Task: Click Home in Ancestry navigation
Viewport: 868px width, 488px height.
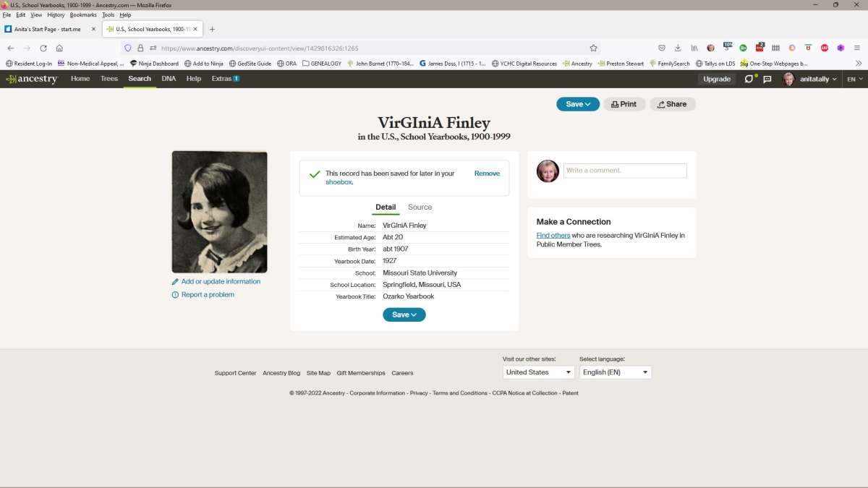Action: click(80, 79)
